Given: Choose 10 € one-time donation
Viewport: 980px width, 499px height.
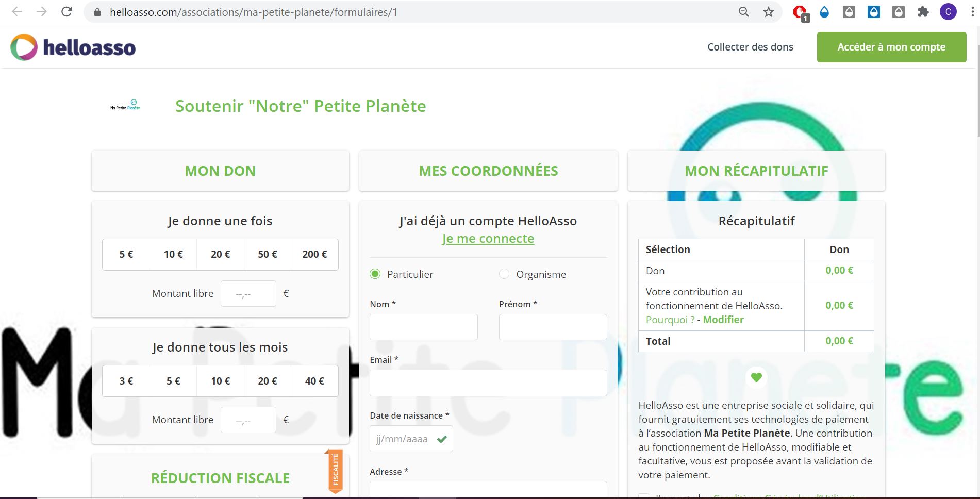Looking at the screenshot, I should pos(173,254).
